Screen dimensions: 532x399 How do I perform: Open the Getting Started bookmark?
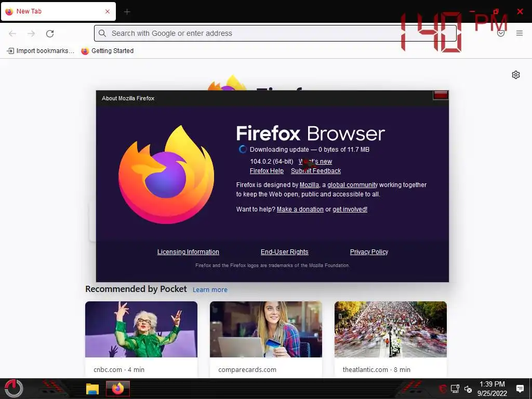coord(108,51)
